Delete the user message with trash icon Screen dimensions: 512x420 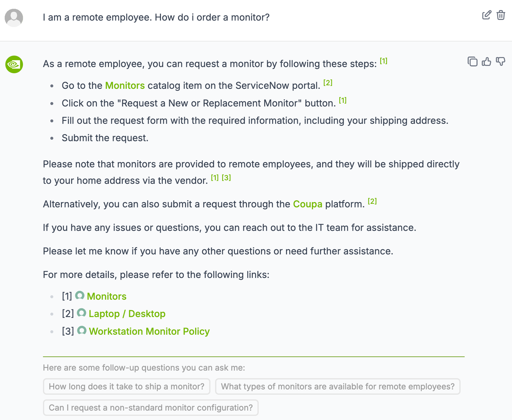pyautogui.click(x=501, y=15)
